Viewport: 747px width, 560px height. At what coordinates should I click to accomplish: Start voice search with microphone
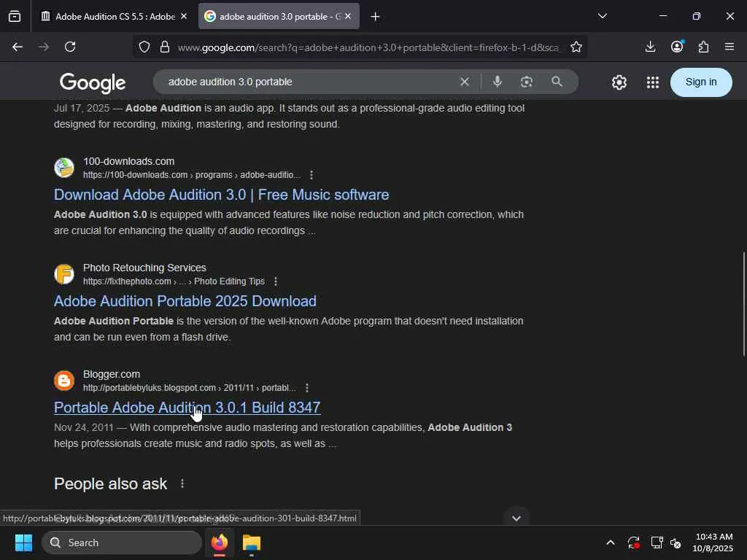pyautogui.click(x=498, y=82)
